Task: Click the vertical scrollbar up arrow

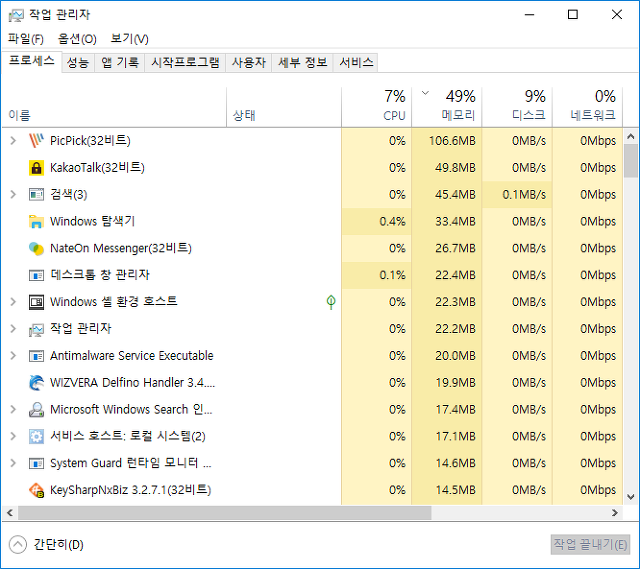Action: tap(631, 136)
